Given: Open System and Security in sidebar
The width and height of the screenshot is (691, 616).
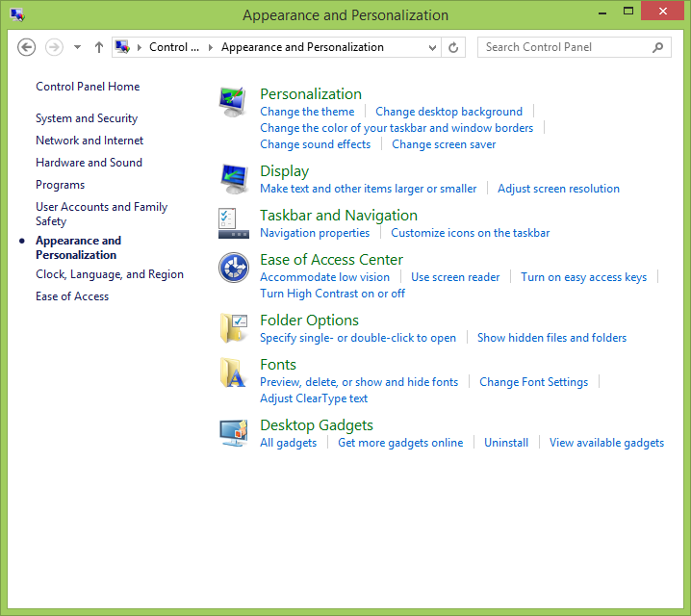Looking at the screenshot, I should point(87,118).
